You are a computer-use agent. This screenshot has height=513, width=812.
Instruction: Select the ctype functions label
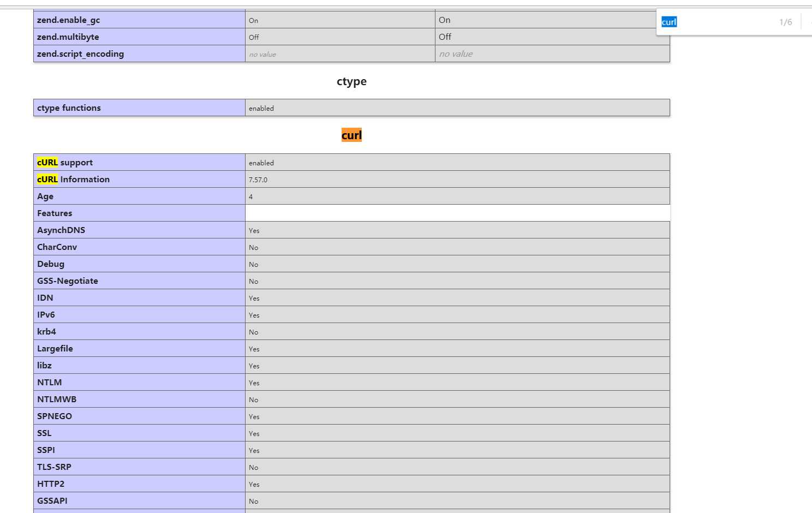click(69, 108)
